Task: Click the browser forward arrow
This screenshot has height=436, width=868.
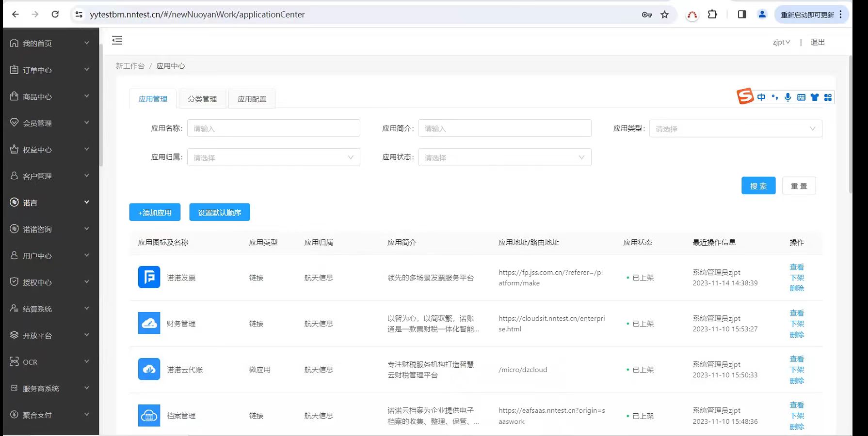Action: (x=35, y=15)
